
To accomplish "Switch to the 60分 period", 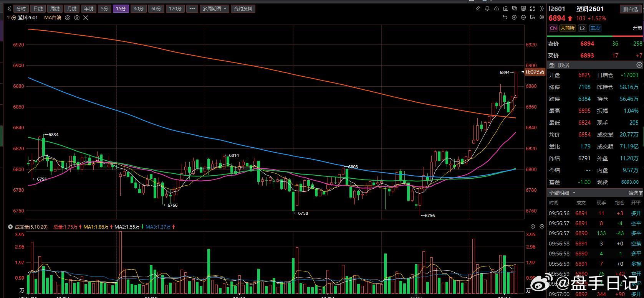I will [x=156, y=8].
